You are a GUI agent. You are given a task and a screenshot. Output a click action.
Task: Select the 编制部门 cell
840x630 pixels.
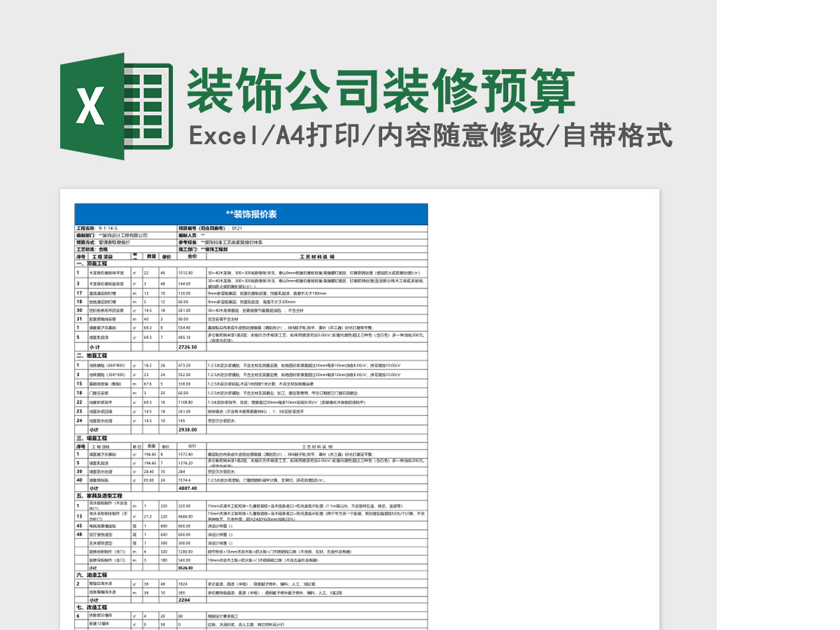pos(126,235)
